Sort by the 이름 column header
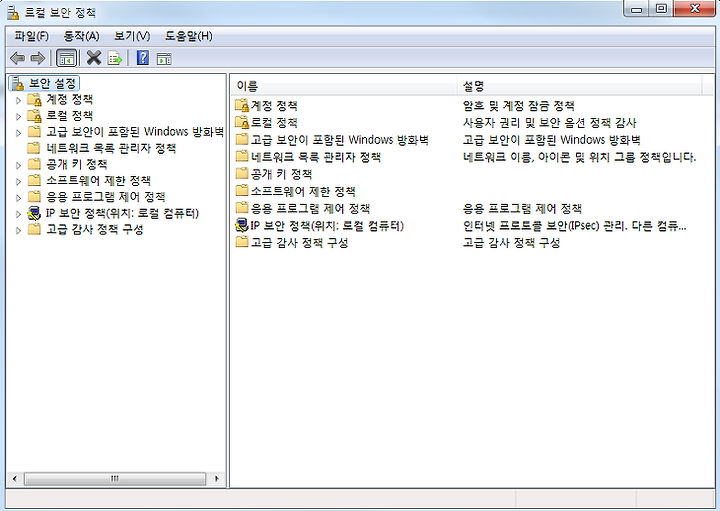Viewport: 720px width, 511px height. pos(343,86)
